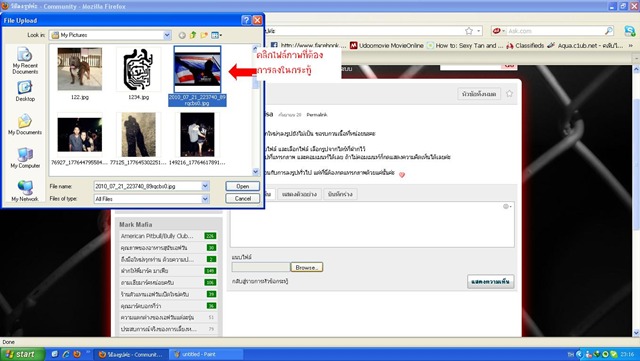This screenshot has height=361, width=640.
Task: Open the Aqua.c1ub.net bookmark
Action: (x=585, y=46)
